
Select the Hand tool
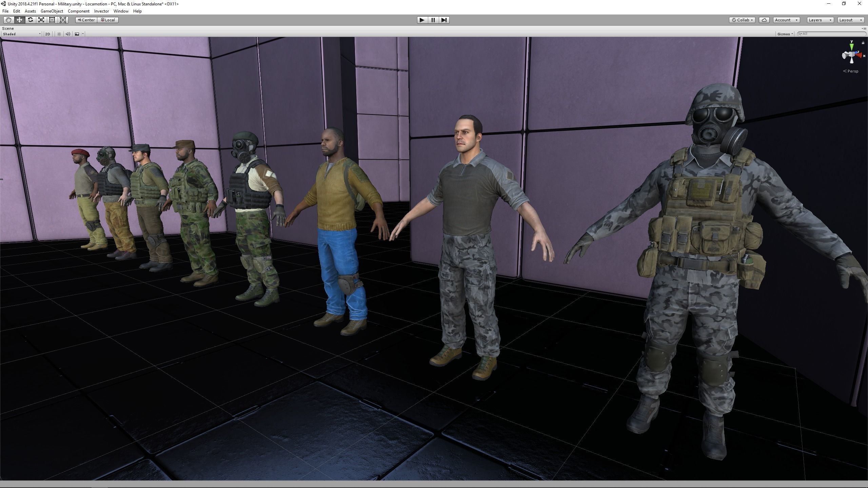[x=8, y=20]
